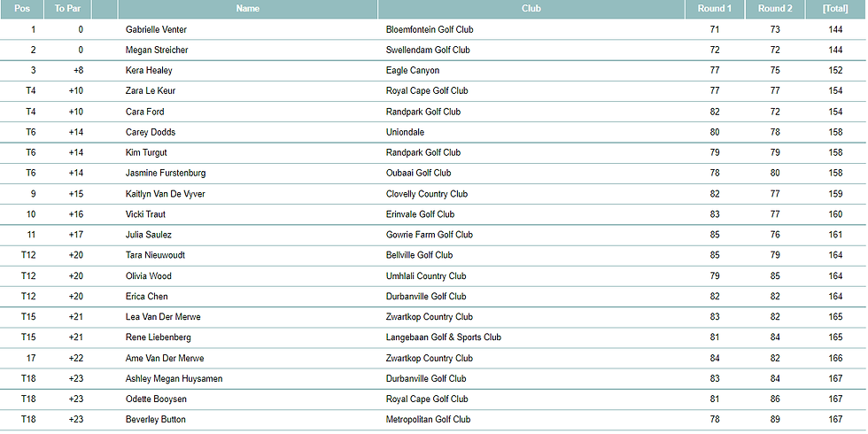
Task: Select Vicki Traut's total 160
Action: pyautogui.click(x=835, y=214)
